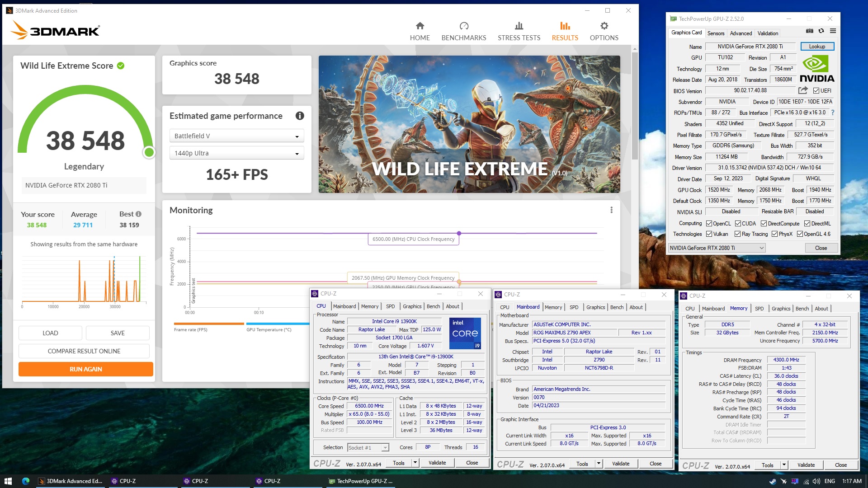Toggle CUDA checkbox in GPU-Z
868x488 pixels.
point(738,224)
